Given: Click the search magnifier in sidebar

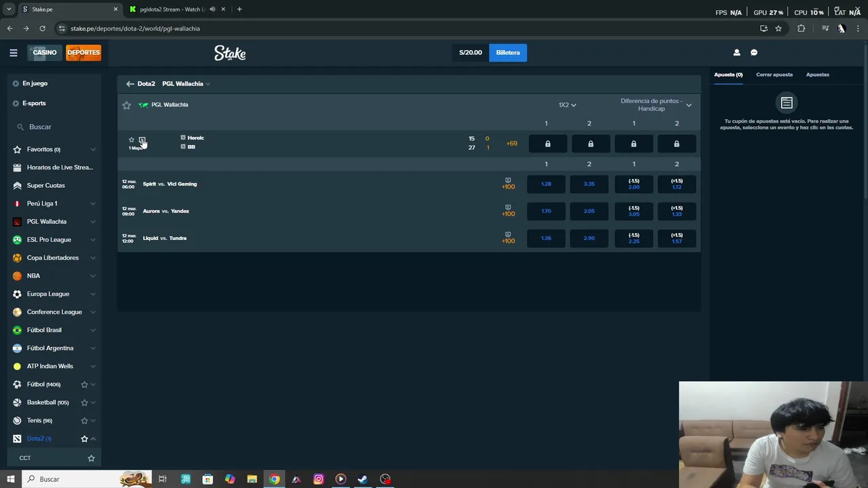Looking at the screenshot, I should (20, 127).
